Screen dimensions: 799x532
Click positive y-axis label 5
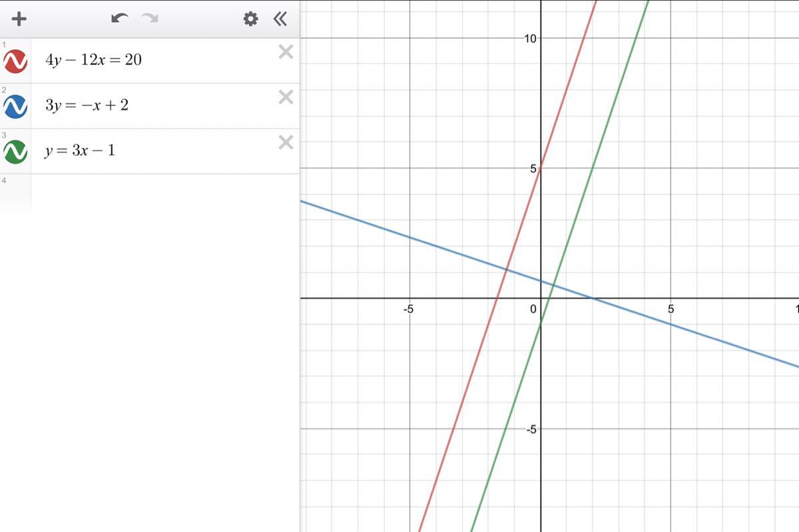click(x=533, y=169)
